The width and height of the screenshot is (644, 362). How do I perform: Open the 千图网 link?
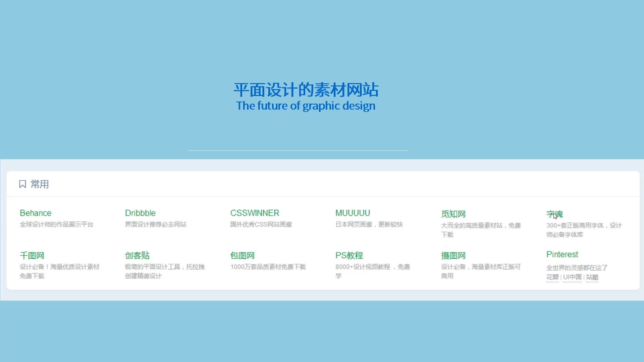click(x=32, y=255)
